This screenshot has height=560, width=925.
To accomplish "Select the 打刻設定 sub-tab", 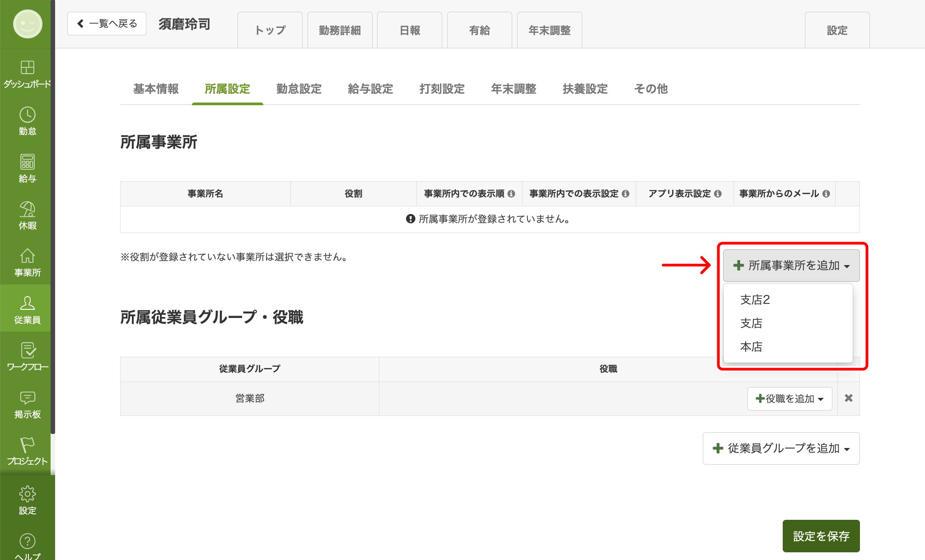I will pos(442,89).
